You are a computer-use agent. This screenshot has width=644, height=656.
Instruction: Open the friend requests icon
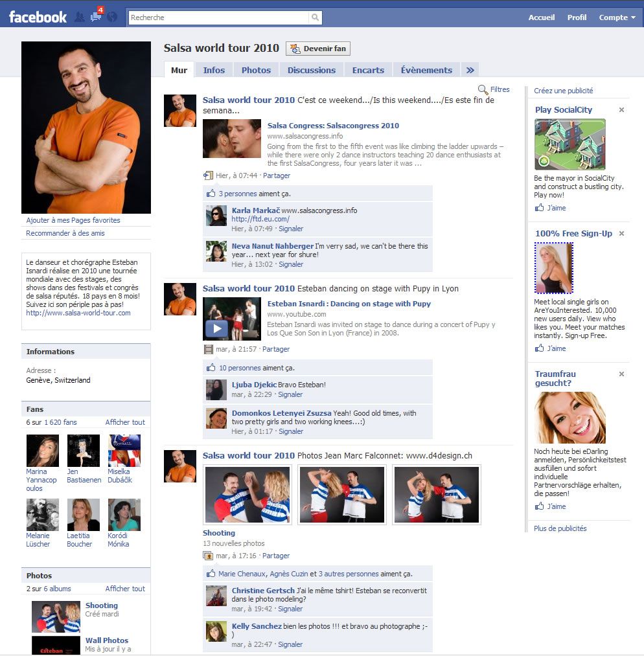click(x=80, y=17)
